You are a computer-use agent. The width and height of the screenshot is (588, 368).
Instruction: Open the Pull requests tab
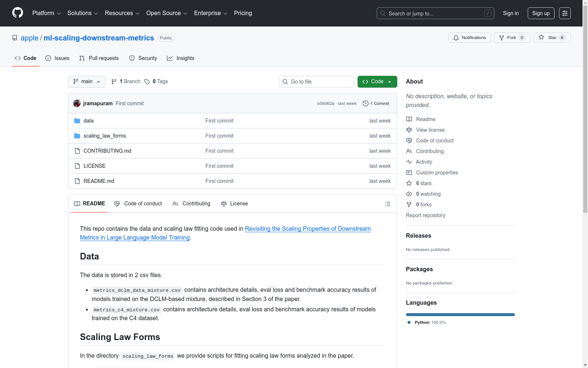tap(99, 58)
